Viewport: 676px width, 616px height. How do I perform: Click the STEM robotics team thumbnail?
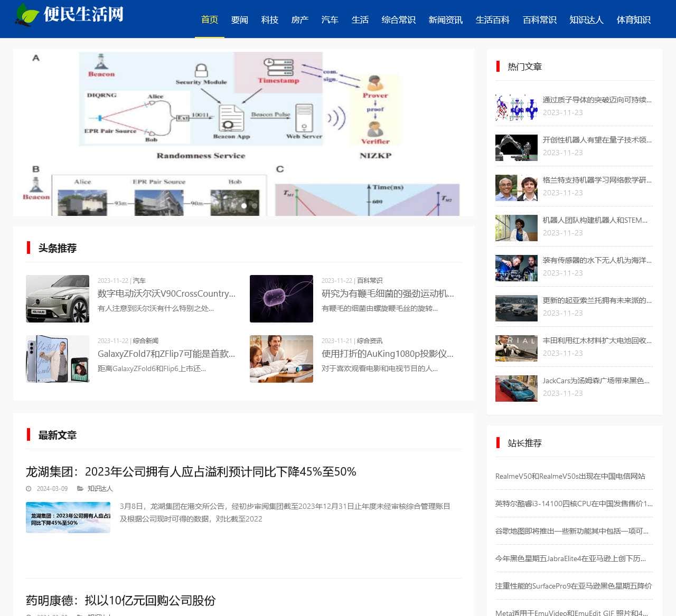pos(517,228)
